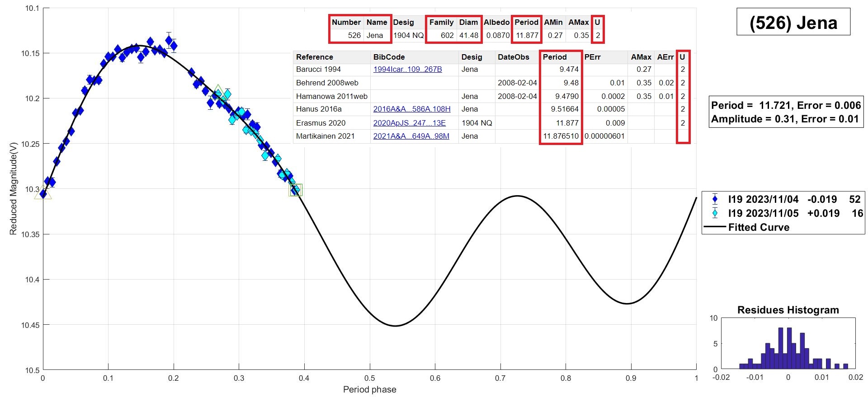Screen dimensions: 868x397
Task: Click the 'Reference' column header
Action: click(x=314, y=57)
